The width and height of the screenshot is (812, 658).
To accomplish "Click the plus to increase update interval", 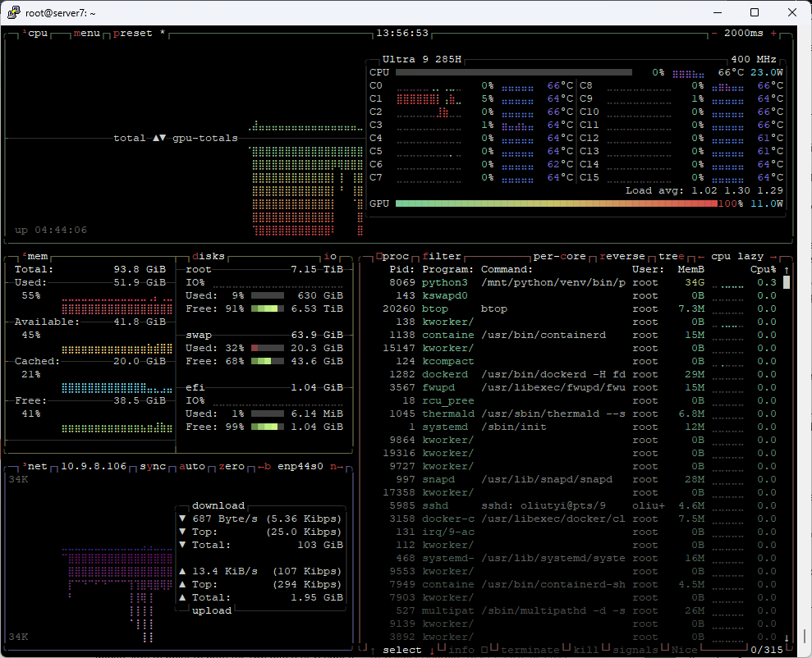I will [x=773, y=34].
